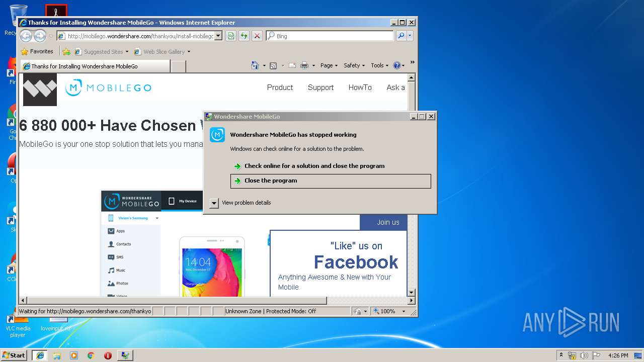Open Product menu on webpage
This screenshot has width=644, height=362.
pos(280,87)
